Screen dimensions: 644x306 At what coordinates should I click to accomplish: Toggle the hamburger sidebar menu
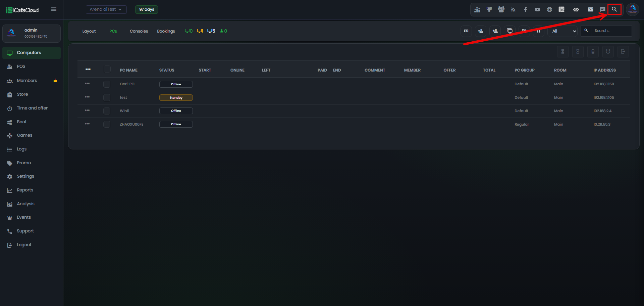tap(54, 9)
